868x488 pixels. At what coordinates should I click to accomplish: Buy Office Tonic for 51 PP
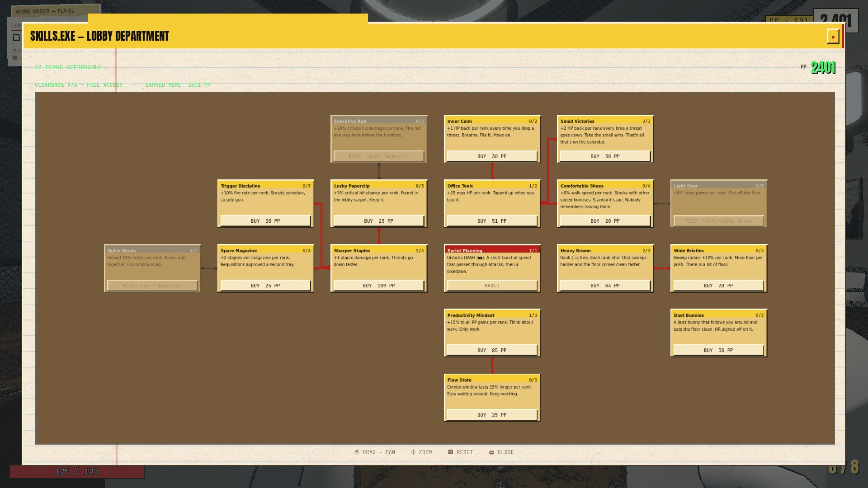point(492,221)
